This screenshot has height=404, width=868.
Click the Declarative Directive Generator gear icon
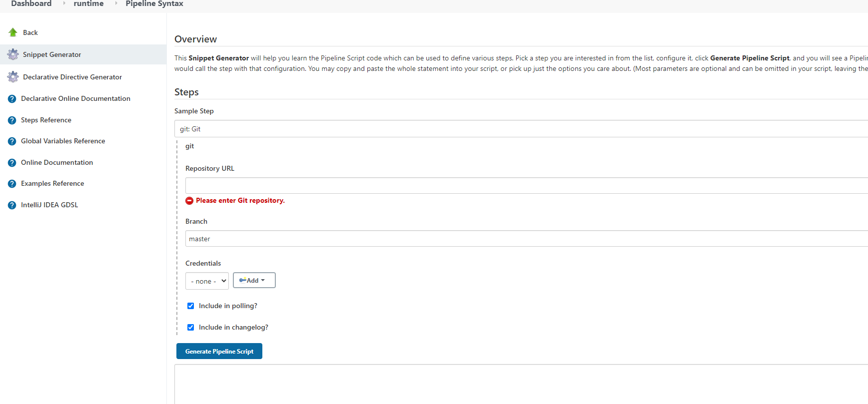(13, 77)
